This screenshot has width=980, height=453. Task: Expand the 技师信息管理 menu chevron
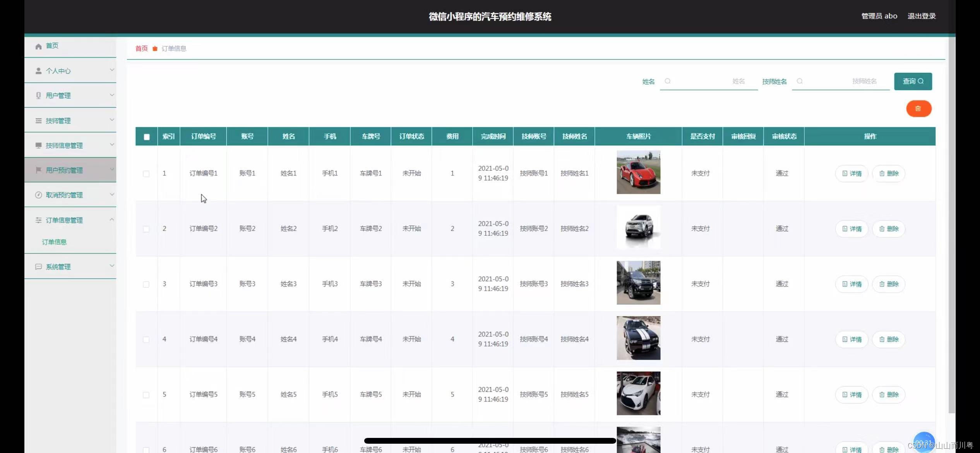pyautogui.click(x=112, y=144)
